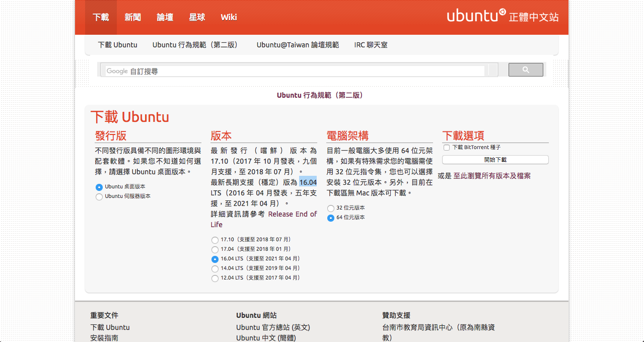
Task: Enable 下載 BitTorrent 種子 checkbox
Action: [x=447, y=148]
